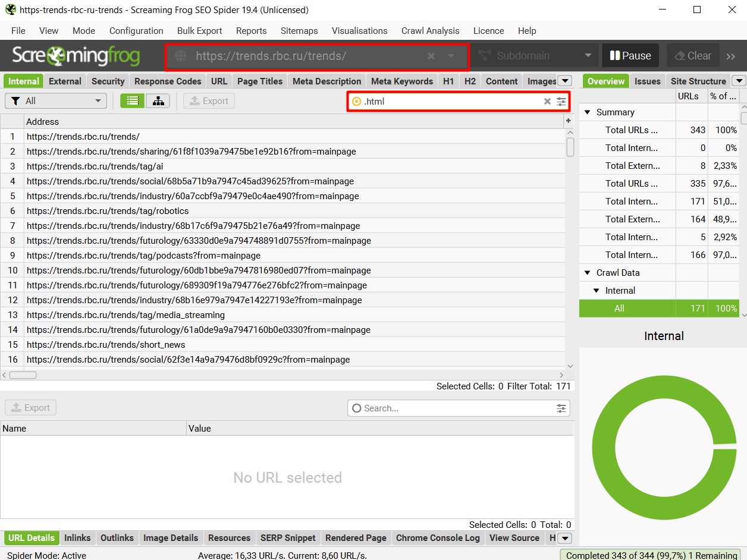Select the Inlinks tab at the bottom
This screenshot has height=560, width=747.
[77, 538]
